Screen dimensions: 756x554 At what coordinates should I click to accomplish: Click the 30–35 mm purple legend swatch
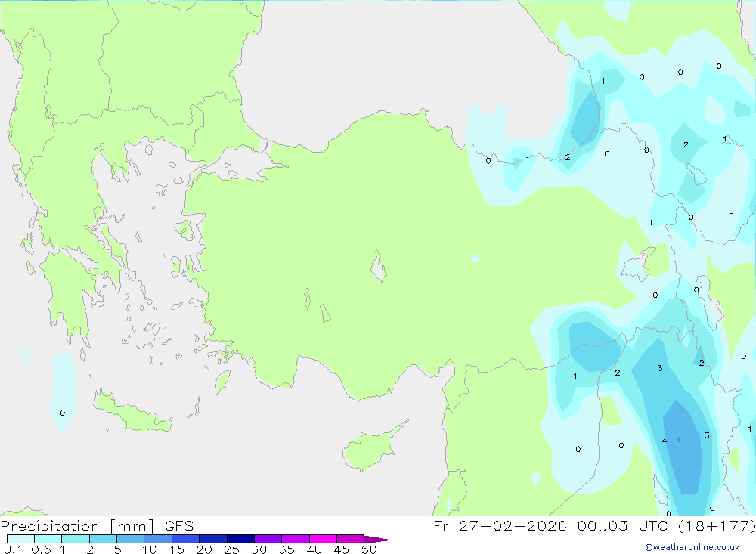point(268,539)
